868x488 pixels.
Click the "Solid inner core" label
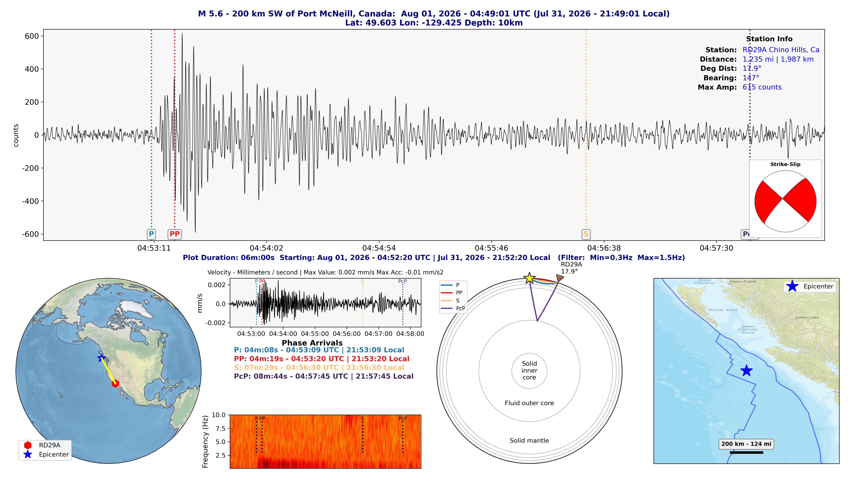pyautogui.click(x=529, y=371)
